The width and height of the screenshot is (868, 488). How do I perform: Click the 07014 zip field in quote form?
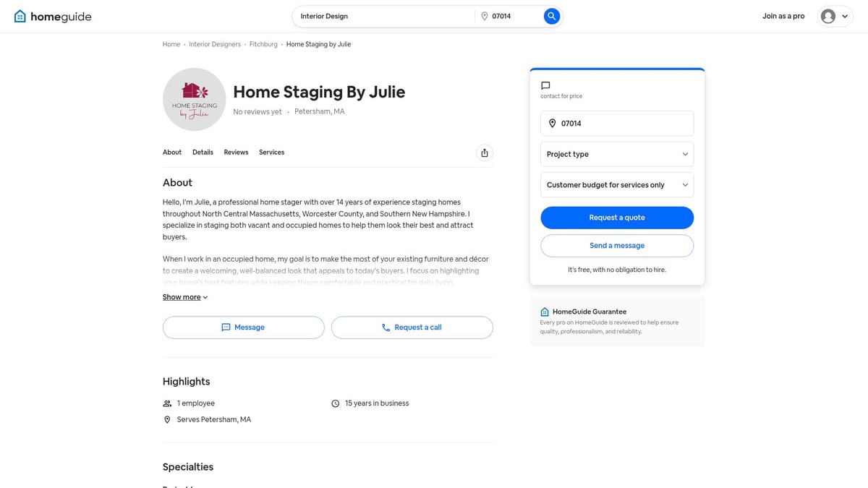[x=617, y=124]
